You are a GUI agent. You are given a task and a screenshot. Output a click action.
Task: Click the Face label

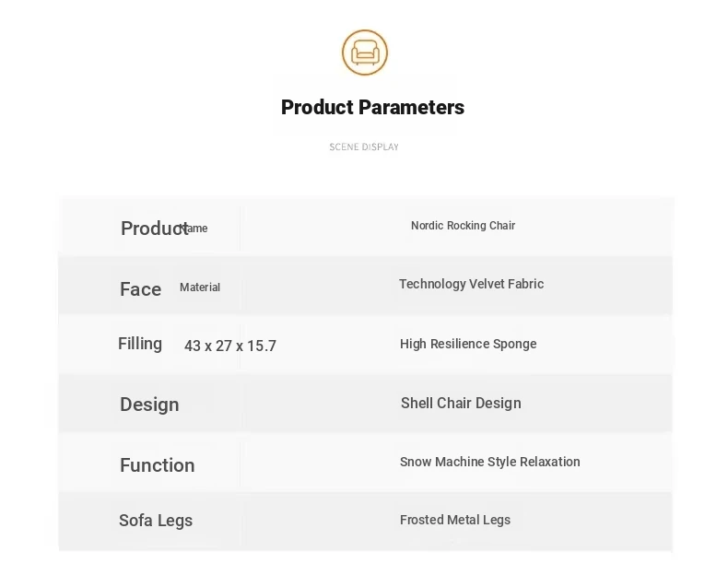[x=141, y=289]
